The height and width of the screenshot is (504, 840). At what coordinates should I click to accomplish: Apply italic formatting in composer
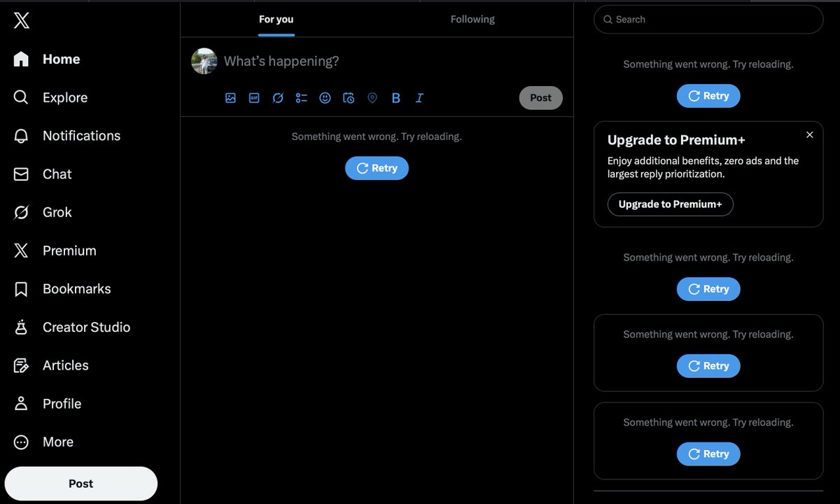419,98
